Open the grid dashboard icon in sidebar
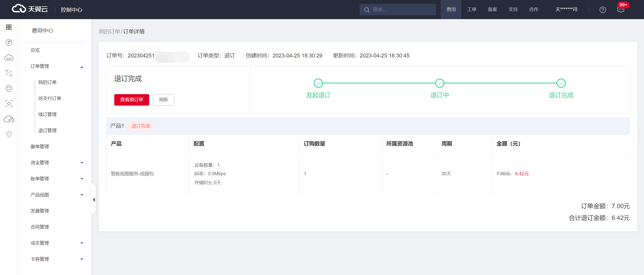The width and height of the screenshot is (644, 275). (x=9, y=27)
